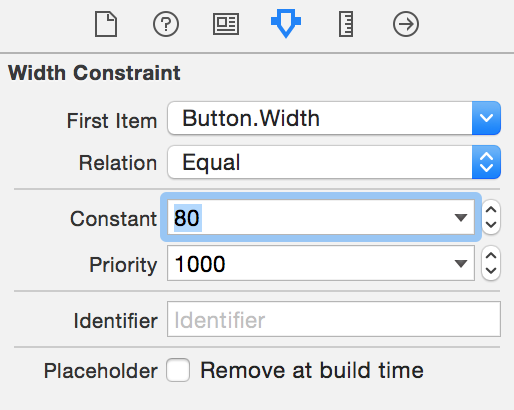Viewport: 514px width, 410px height.
Task: Click the Width Constraint section title
Action: (x=94, y=73)
